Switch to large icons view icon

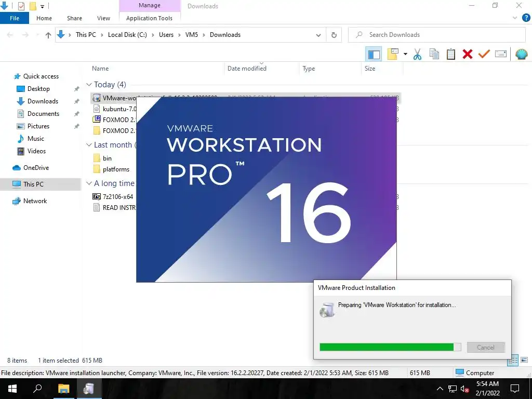point(524,361)
